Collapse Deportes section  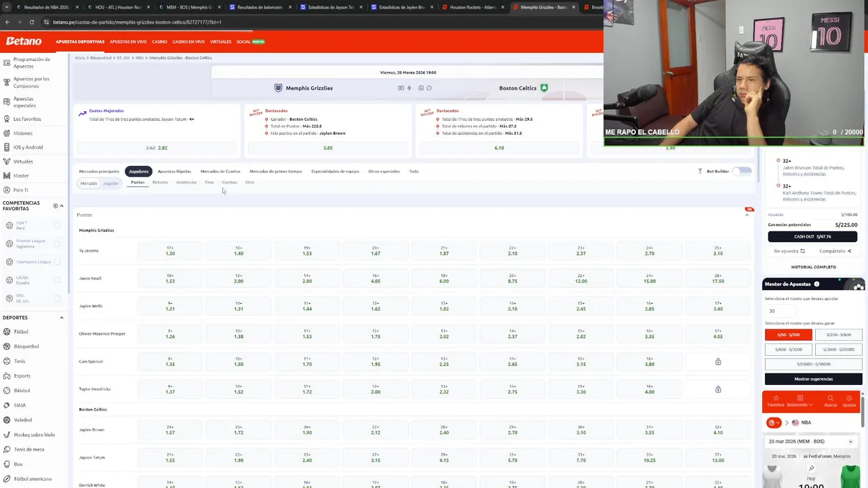[62, 317]
